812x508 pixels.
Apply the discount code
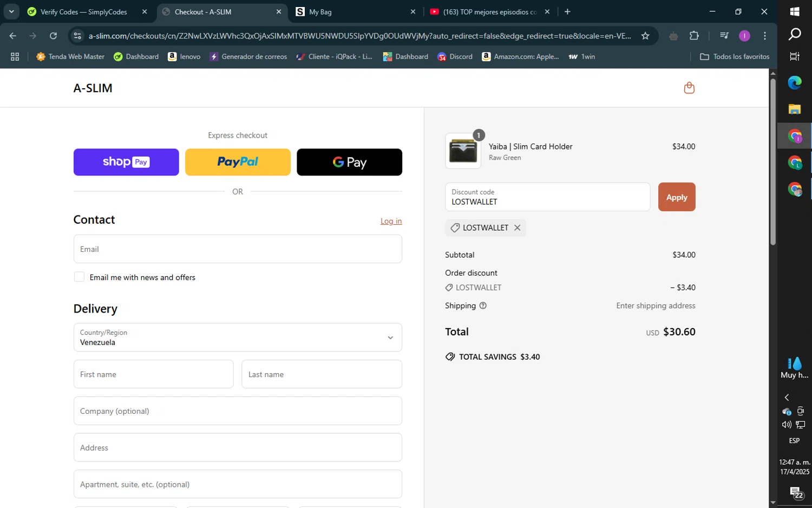point(677,197)
